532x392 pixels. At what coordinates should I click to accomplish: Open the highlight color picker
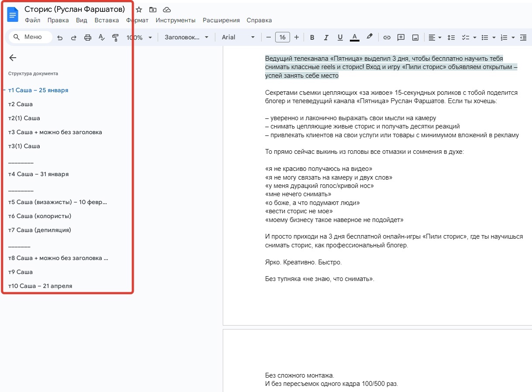[370, 38]
